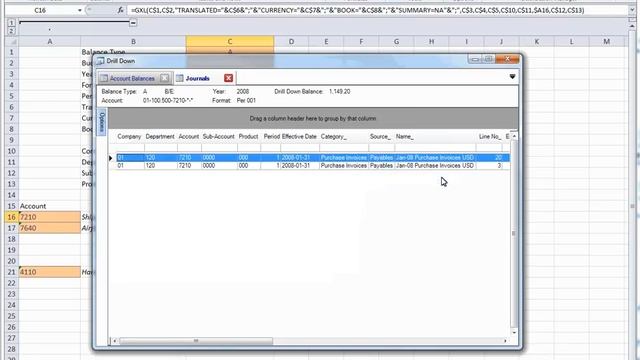Image resolution: width=640 pixels, height=360 pixels.
Task: Show outline level 2 columns
Action: click(x=11, y=30)
